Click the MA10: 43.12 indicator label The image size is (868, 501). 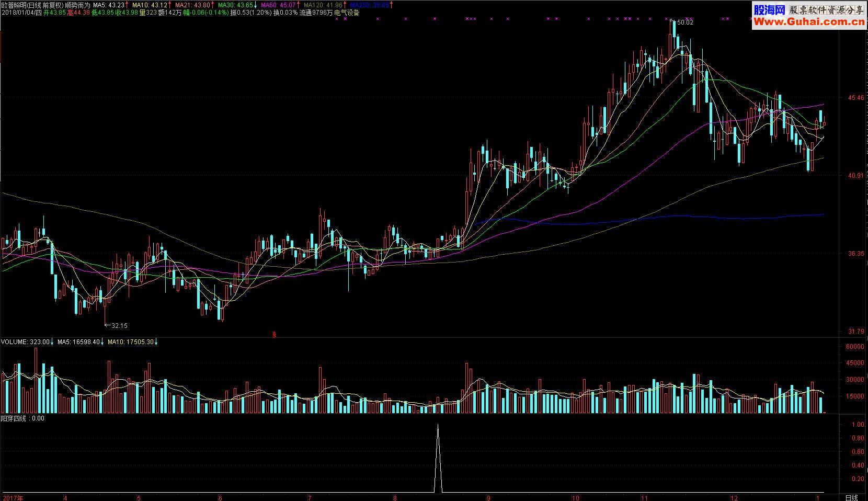tap(149, 5)
